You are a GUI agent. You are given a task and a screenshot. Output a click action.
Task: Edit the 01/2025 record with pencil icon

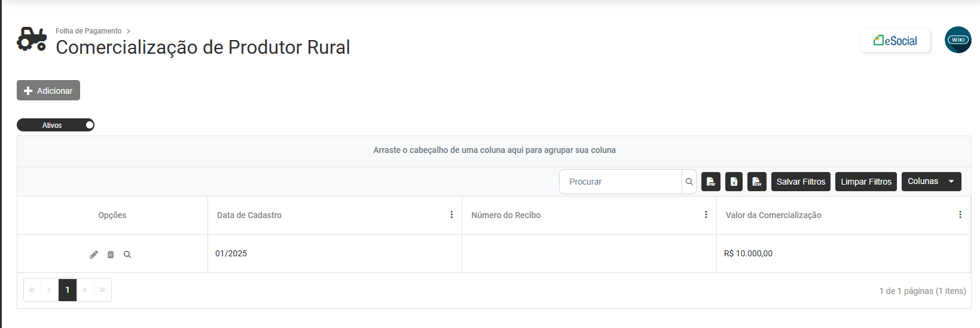pyautogui.click(x=94, y=255)
